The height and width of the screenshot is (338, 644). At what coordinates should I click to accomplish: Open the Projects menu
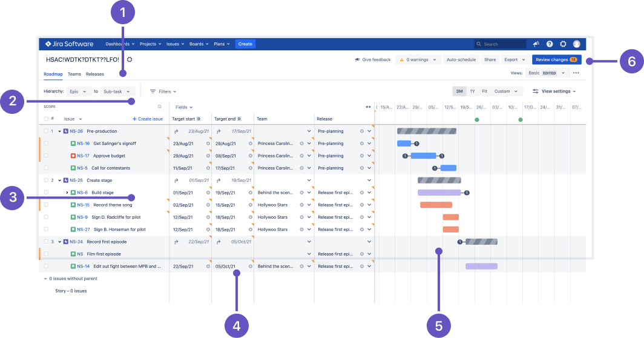150,44
